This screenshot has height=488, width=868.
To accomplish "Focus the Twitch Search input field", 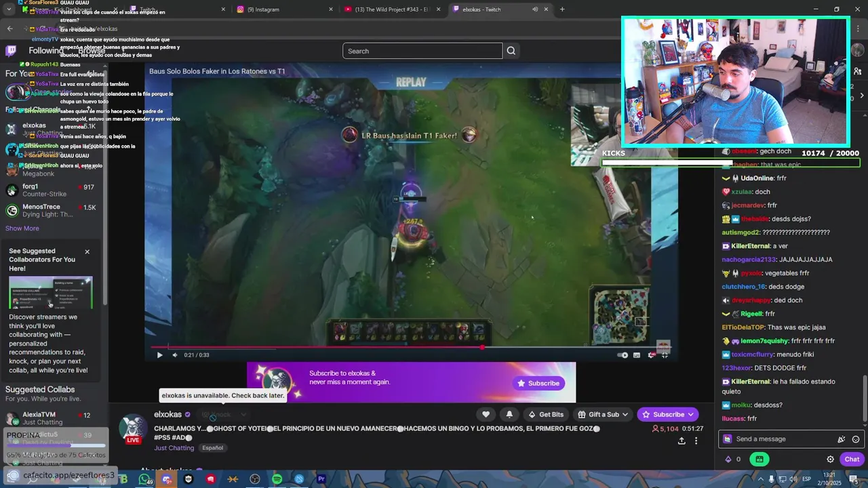I will pyautogui.click(x=422, y=51).
